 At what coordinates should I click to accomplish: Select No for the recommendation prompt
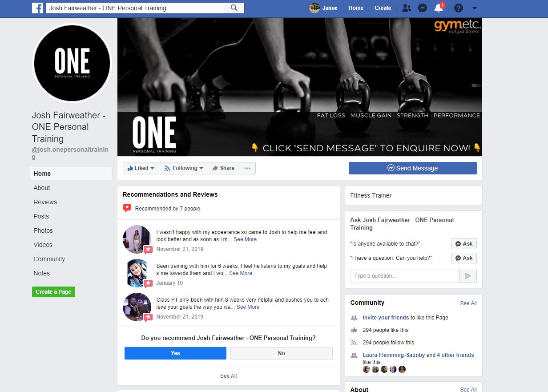click(281, 353)
